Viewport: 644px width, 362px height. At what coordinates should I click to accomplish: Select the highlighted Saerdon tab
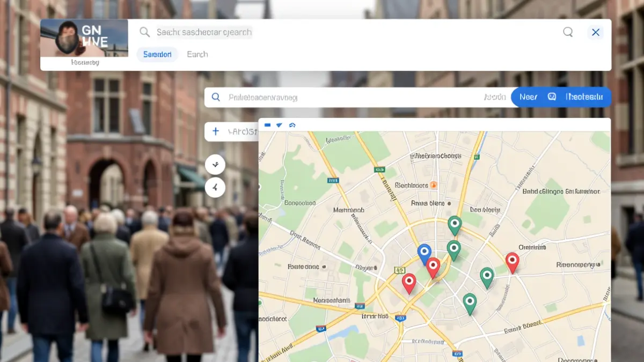157,54
